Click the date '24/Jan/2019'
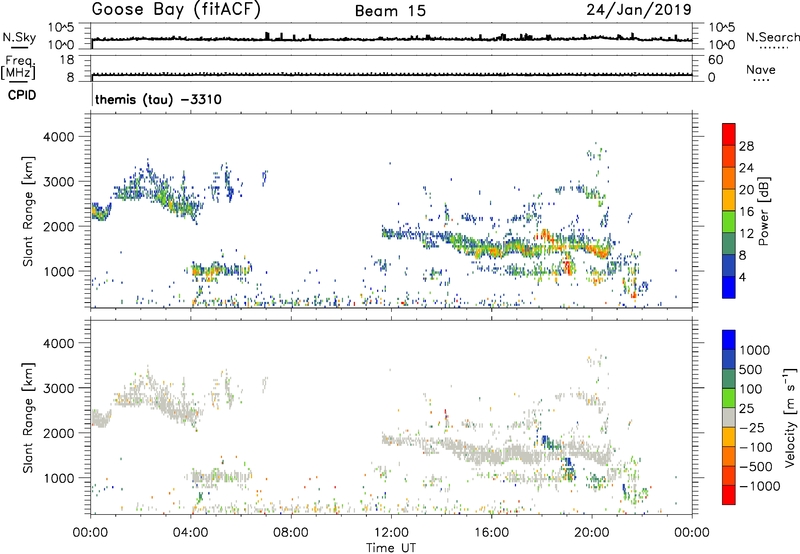The width and height of the screenshot is (800, 554). pyautogui.click(x=639, y=10)
